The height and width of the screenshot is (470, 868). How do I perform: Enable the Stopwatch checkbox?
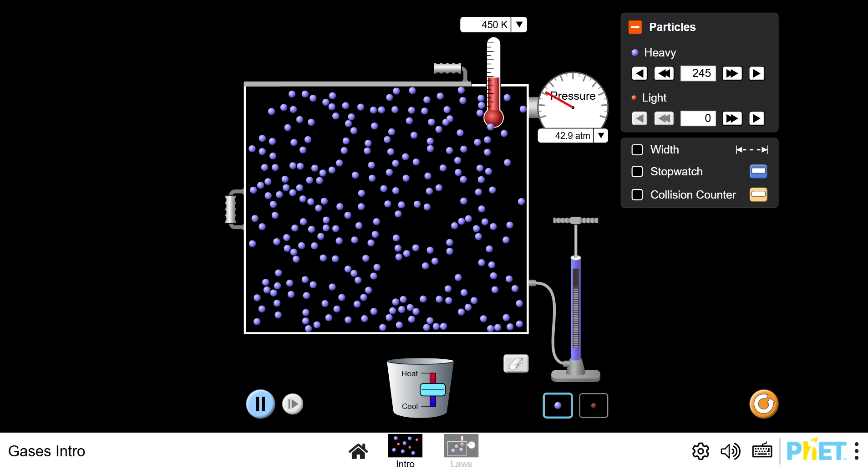point(637,172)
